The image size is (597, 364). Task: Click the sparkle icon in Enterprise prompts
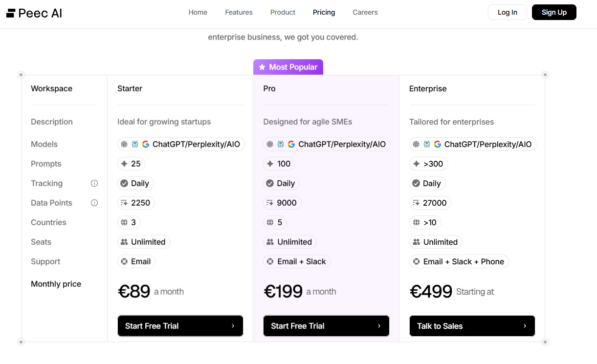416,164
